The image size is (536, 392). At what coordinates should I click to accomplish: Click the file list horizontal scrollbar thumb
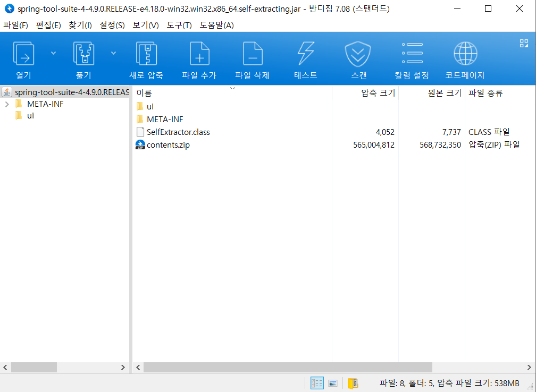(x=288, y=368)
